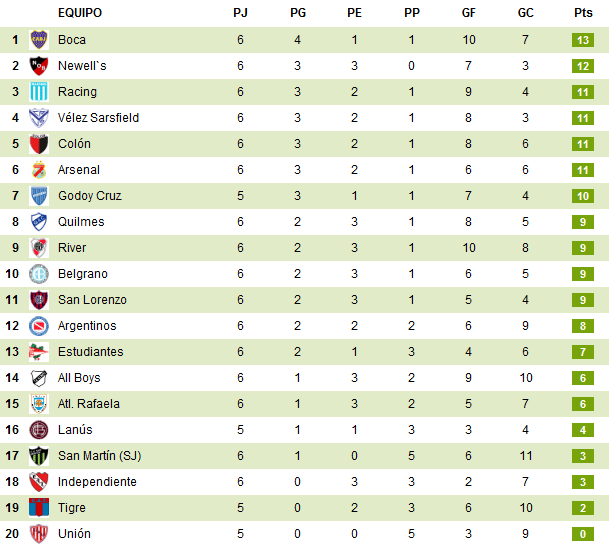Click the Colón crest icon
609x558 pixels.
pos(39,144)
